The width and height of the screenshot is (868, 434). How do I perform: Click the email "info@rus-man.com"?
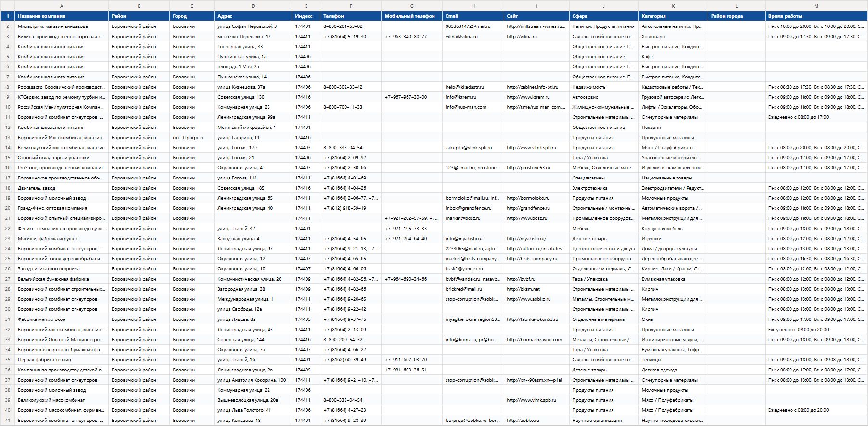473,107
